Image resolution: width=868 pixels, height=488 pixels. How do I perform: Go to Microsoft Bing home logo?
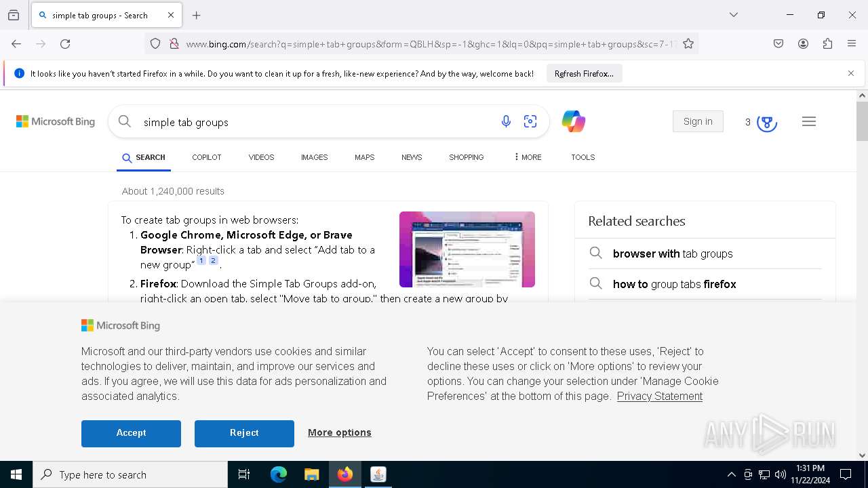(56, 121)
